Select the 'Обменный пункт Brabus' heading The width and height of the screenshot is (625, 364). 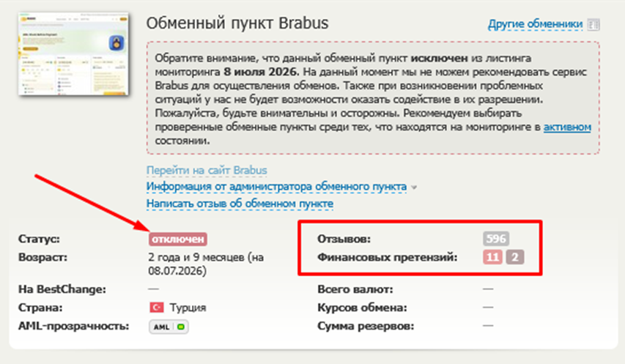237,23
